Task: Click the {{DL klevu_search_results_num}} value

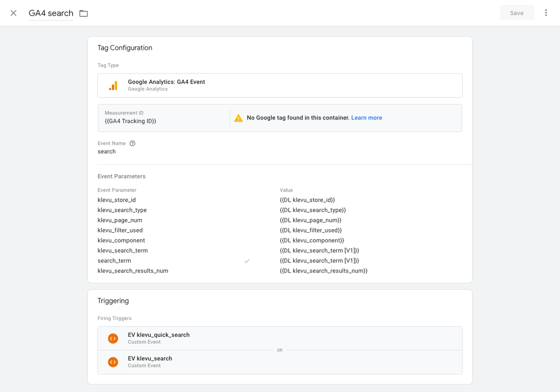Action: [x=324, y=271]
